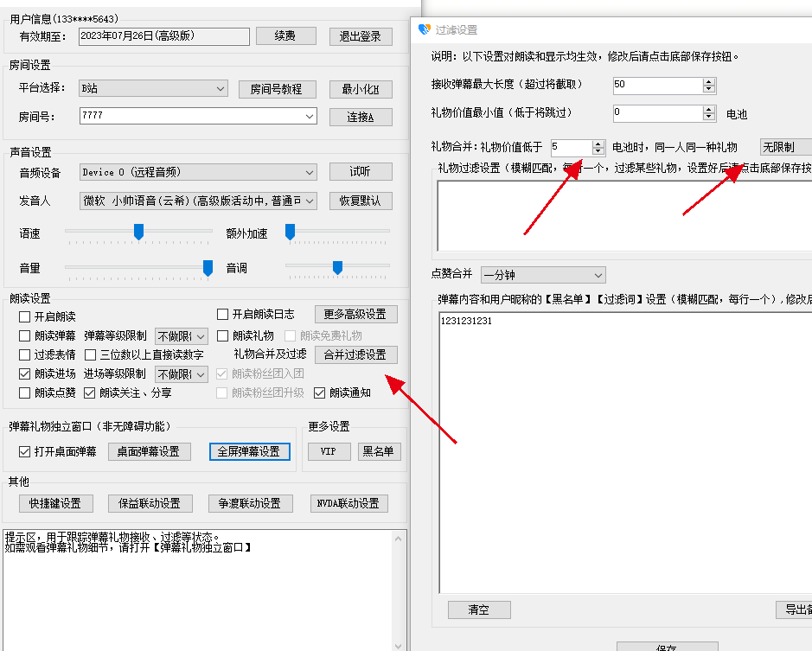Open 更多高级设置 advanced settings

point(355,314)
